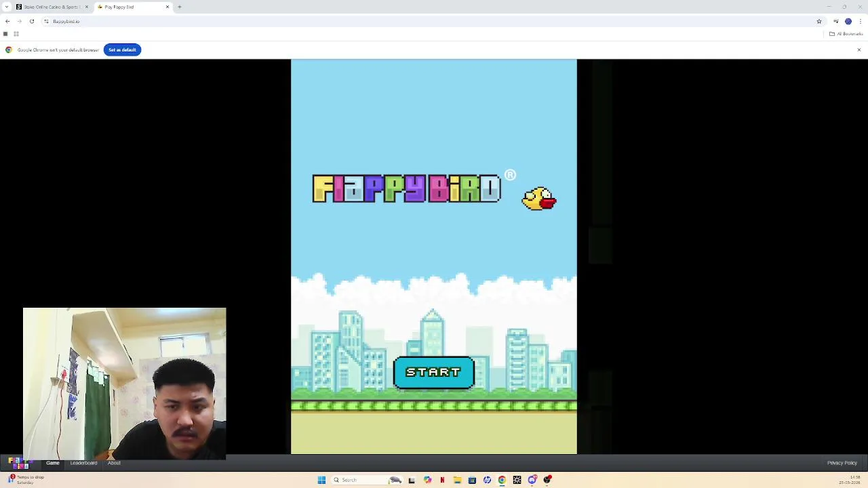868x488 pixels.
Task: Open the Windows Start menu
Action: (x=321, y=480)
